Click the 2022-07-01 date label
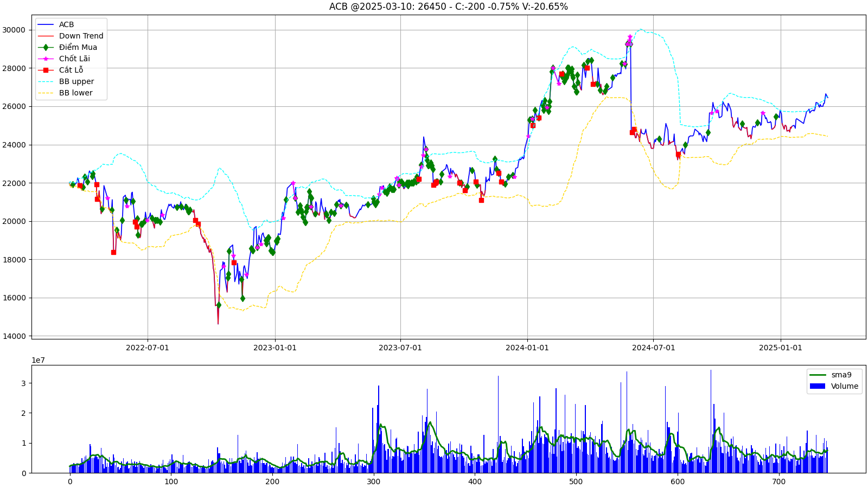The height and width of the screenshot is (488, 868). click(x=148, y=348)
